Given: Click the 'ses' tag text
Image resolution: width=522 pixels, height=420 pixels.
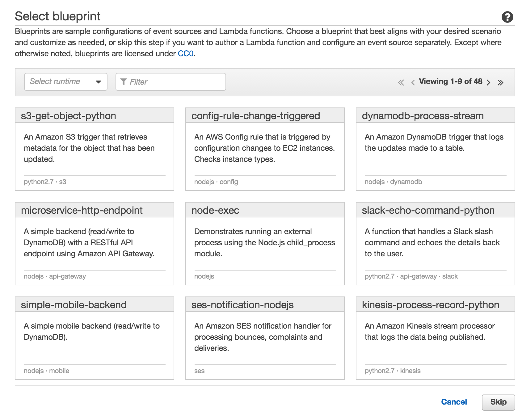Looking at the screenshot, I should point(200,371).
